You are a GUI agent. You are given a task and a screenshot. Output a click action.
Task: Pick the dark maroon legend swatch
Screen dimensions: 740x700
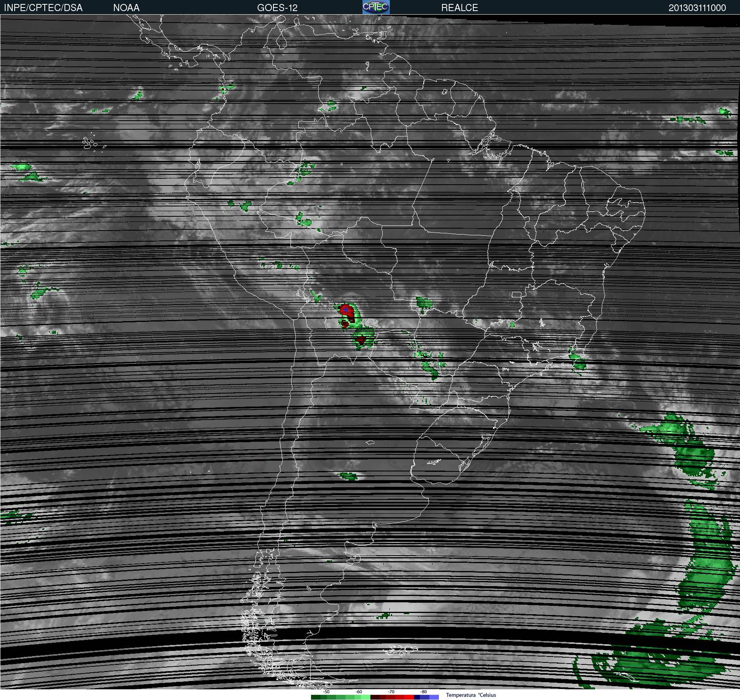click(375, 697)
